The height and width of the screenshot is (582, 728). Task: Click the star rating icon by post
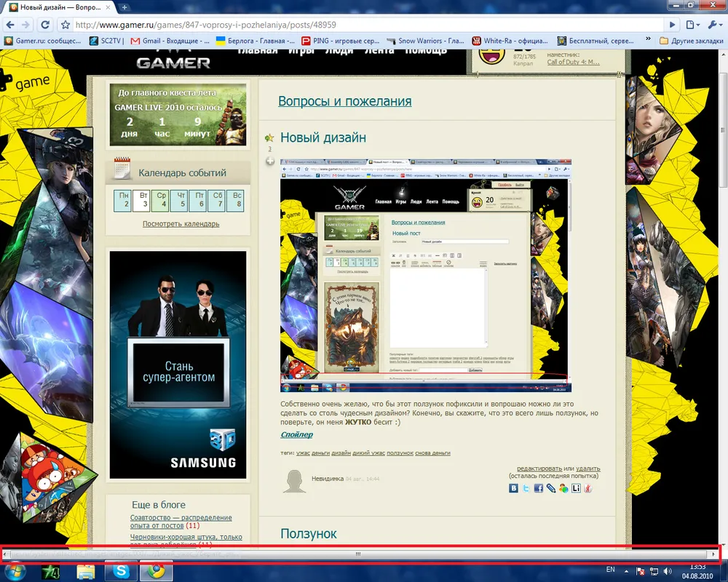pos(269,137)
